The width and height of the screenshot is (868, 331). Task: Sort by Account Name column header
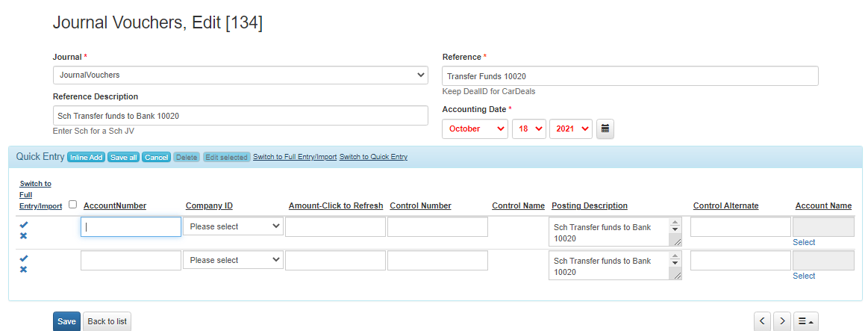[x=823, y=205]
